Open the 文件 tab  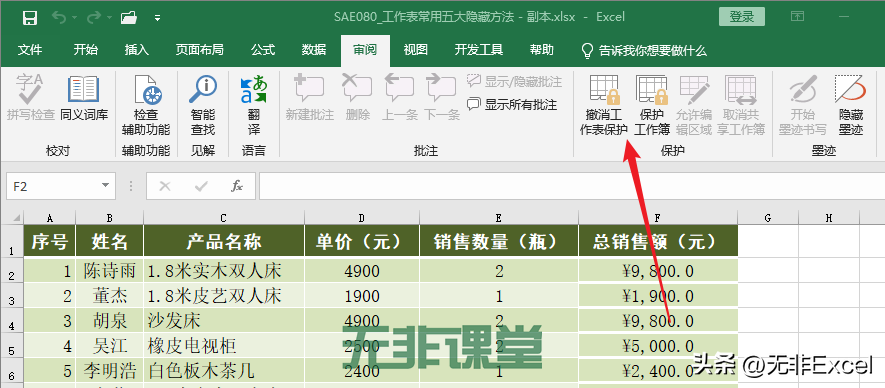coord(30,50)
